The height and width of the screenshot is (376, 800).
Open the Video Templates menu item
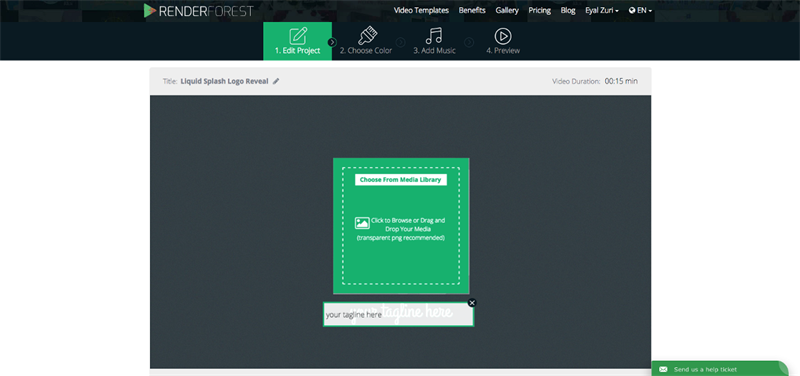click(x=421, y=10)
